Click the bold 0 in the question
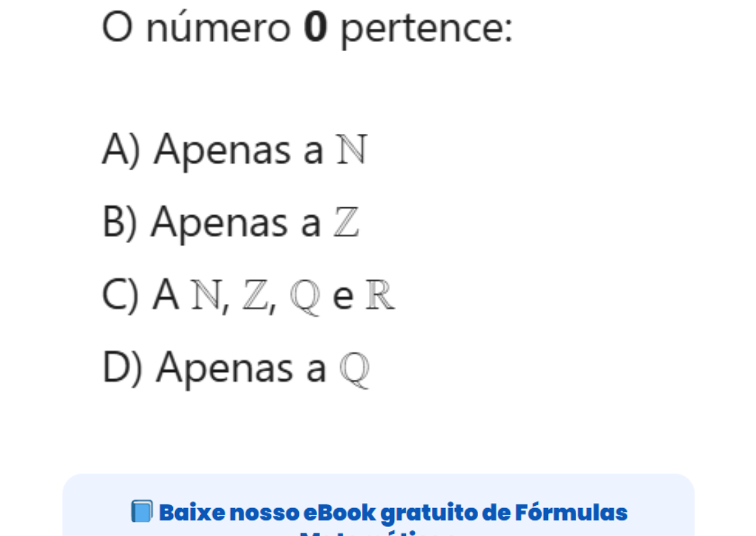Screen dimensions: 756x536 [x=316, y=29]
